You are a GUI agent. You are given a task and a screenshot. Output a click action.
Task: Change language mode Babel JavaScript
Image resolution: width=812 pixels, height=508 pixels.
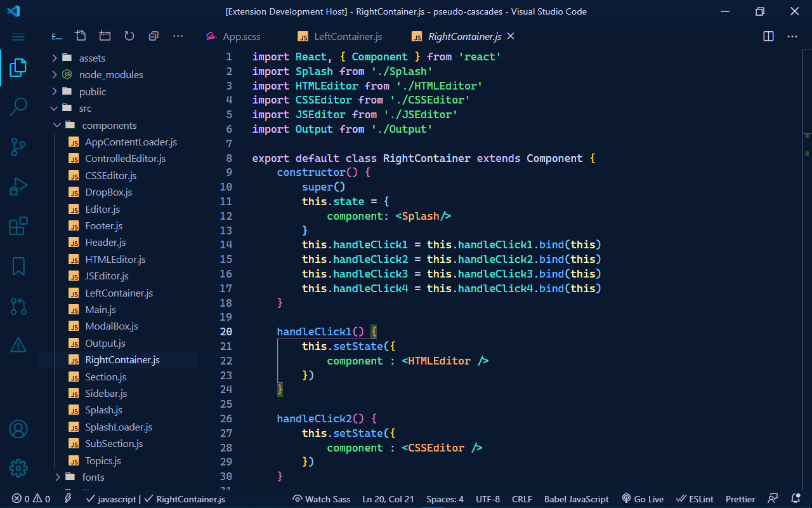click(x=577, y=499)
